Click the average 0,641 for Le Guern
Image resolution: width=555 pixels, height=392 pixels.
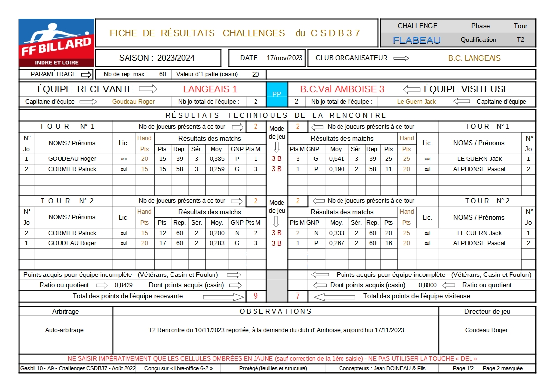tap(337, 159)
